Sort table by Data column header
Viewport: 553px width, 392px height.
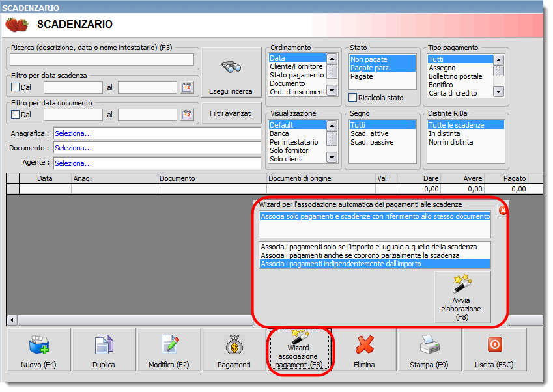(x=45, y=178)
